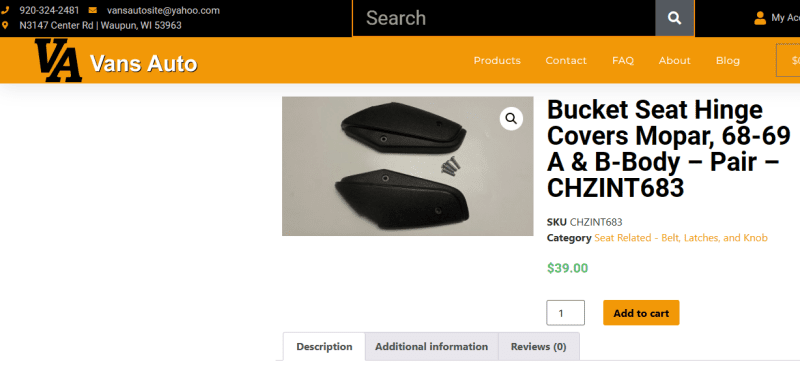Zoom the product image with the magnifier icon
The height and width of the screenshot is (371, 800).
pyautogui.click(x=511, y=119)
